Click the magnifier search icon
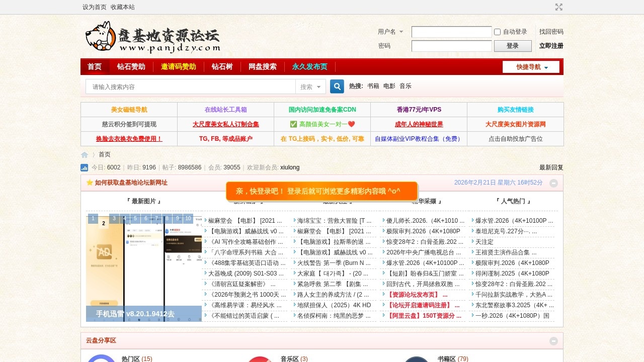 tap(337, 86)
